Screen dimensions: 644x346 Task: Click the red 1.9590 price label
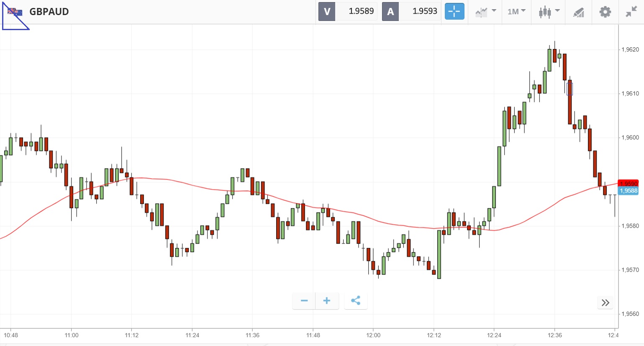628,184
